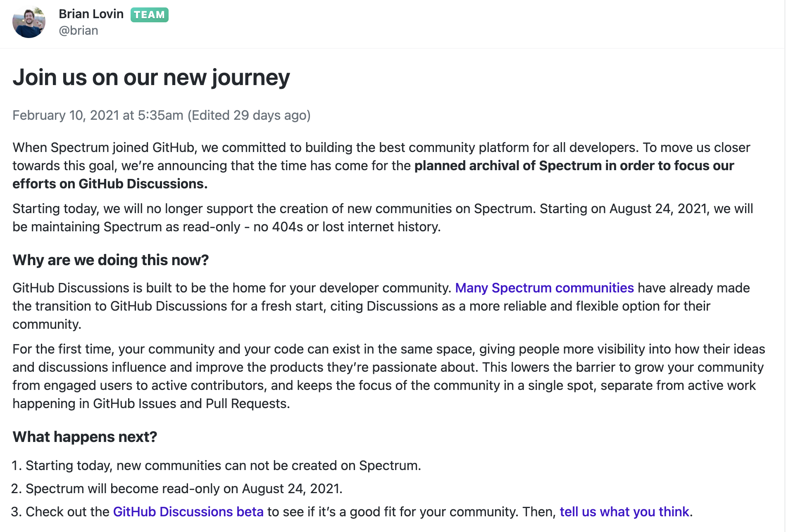Click list item 1 about new communities
The height and width of the screenshot is (532, 786).
click(223, 465)
